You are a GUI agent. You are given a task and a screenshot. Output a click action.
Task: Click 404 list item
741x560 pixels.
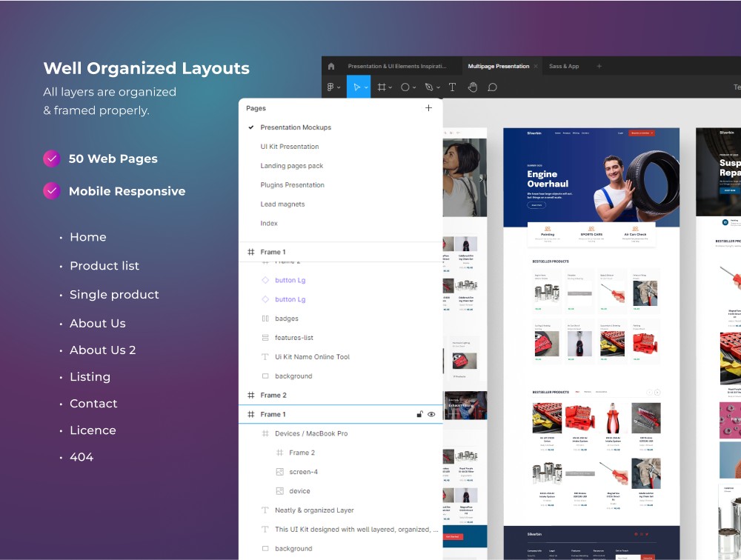click(x=82, y=457)
